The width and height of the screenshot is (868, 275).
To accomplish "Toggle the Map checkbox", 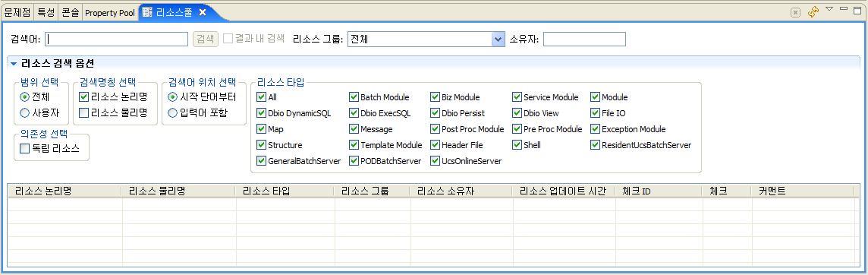I will 261,129.
